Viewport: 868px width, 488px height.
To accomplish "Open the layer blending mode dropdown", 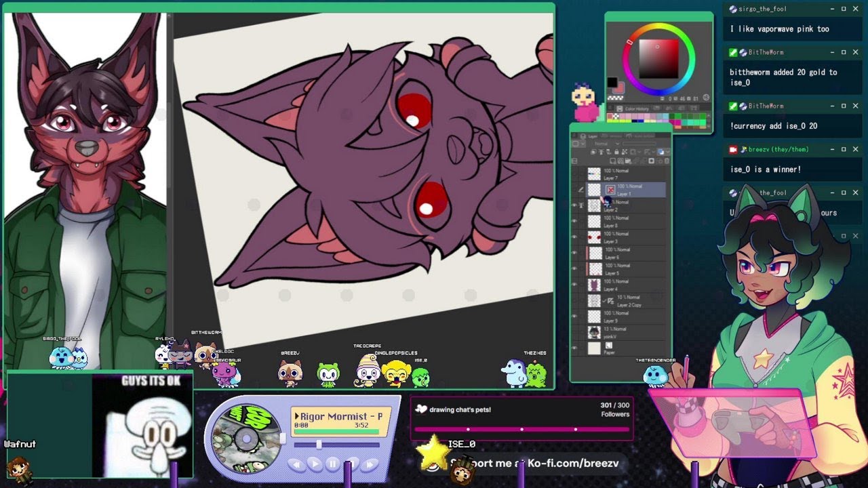I will pos(607,144).
